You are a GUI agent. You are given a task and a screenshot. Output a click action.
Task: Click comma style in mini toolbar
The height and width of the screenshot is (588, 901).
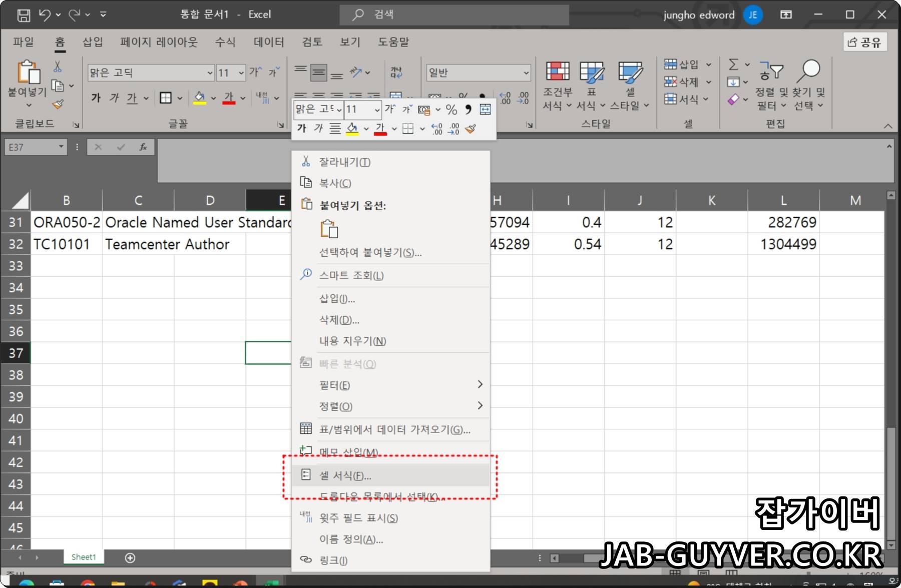pos(468,109)
